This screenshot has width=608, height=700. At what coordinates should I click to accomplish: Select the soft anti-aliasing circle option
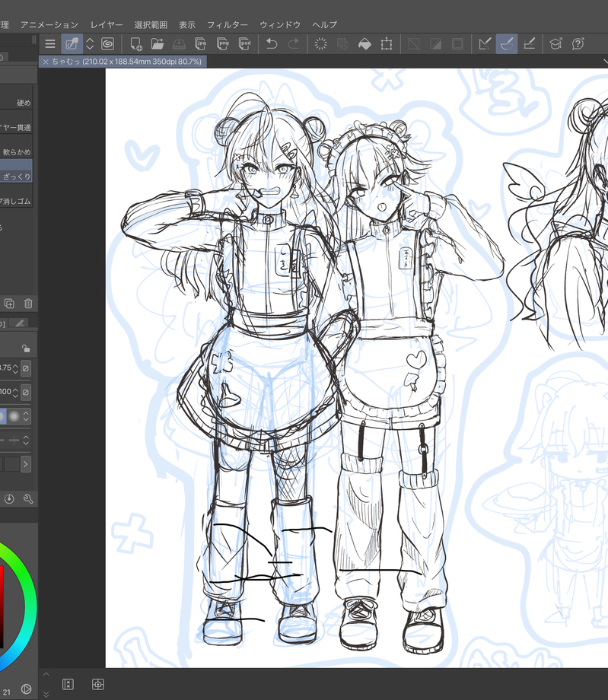[x=14, y=416]
